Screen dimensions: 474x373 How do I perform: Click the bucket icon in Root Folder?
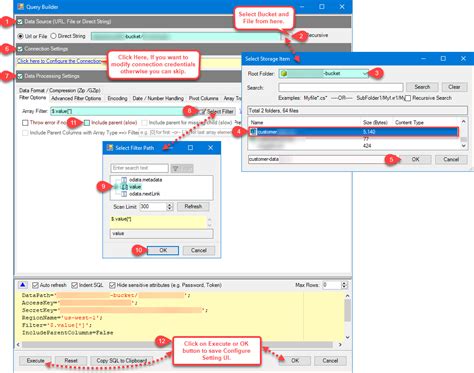click(284, 73)
